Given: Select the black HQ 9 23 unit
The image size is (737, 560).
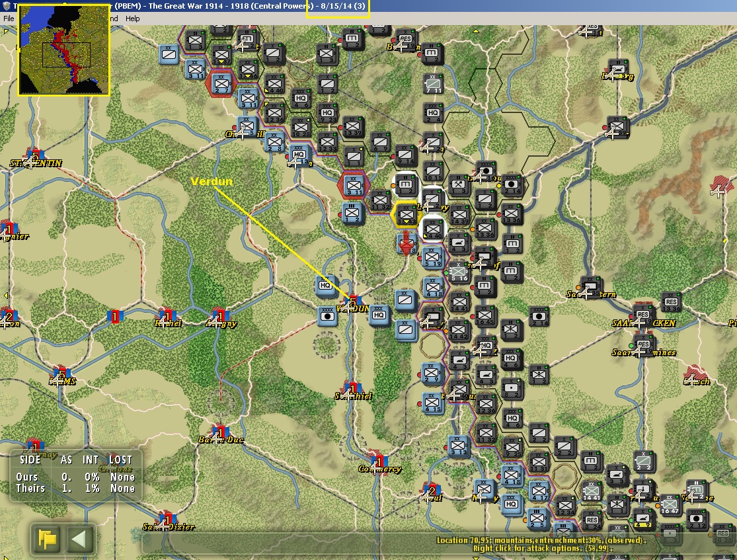Looking at the screenshot, I should click(327, 113).
